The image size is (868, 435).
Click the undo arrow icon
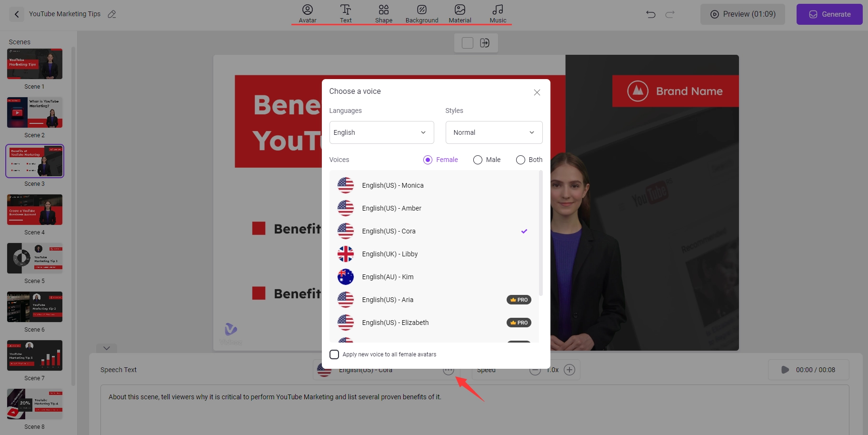coord(650,14)
